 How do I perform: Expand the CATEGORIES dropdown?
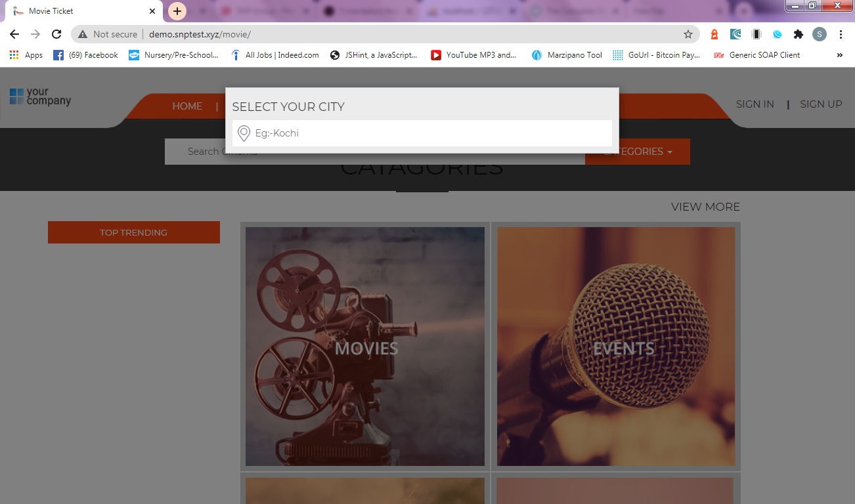(x=637, y=152)
